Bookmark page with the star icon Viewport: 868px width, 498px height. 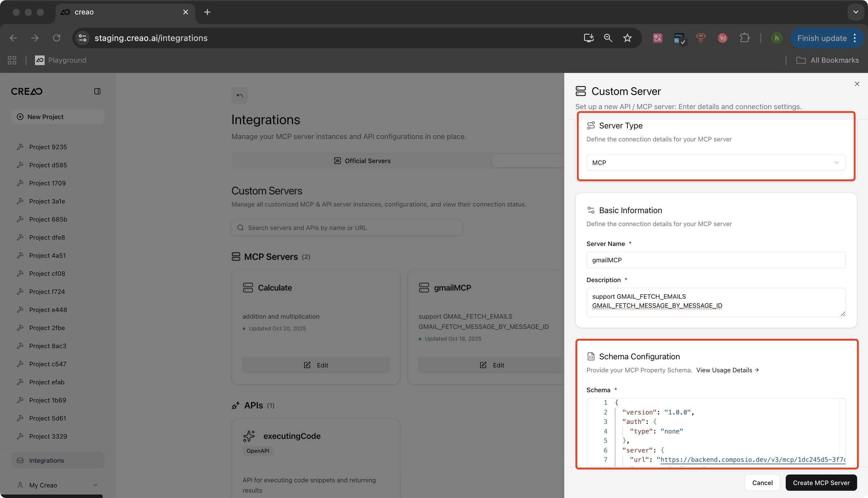click(x=627, y=38)
